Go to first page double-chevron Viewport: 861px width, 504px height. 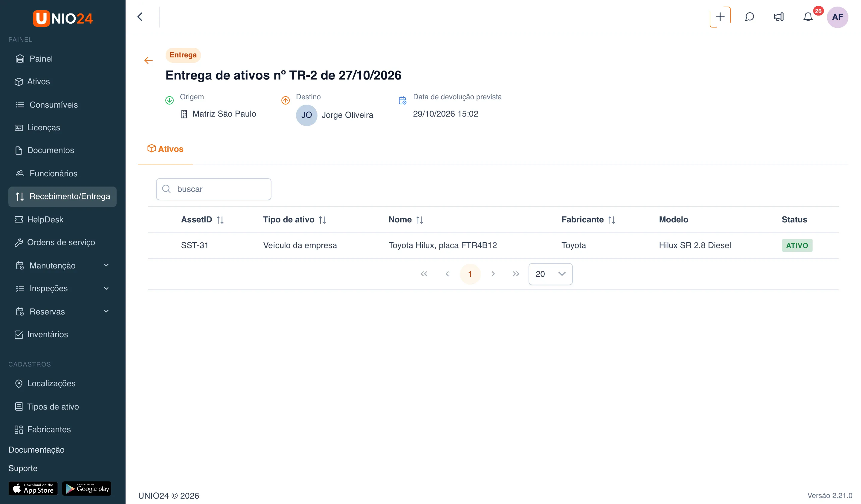point(424,274)
